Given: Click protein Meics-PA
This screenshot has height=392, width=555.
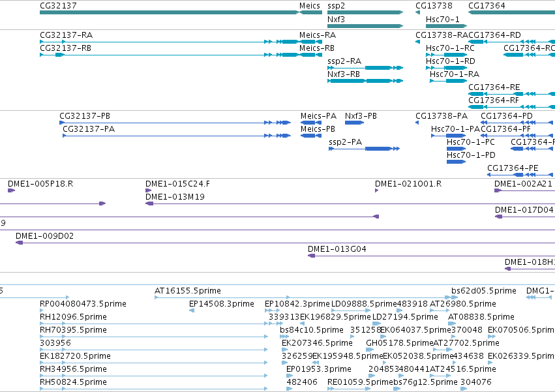Looking at the screenshot, I should click(x=311, y=123).
